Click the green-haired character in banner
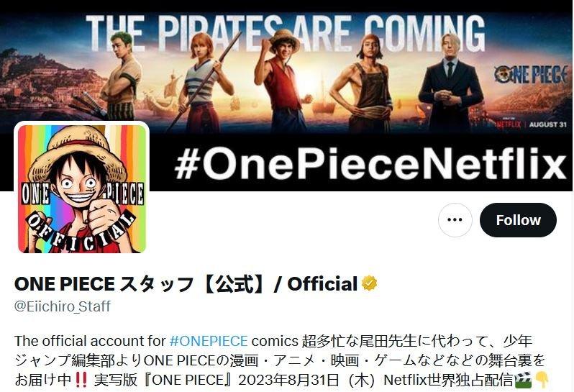The width and height of the screenshot is (574, 392). [x=122, y=75]
